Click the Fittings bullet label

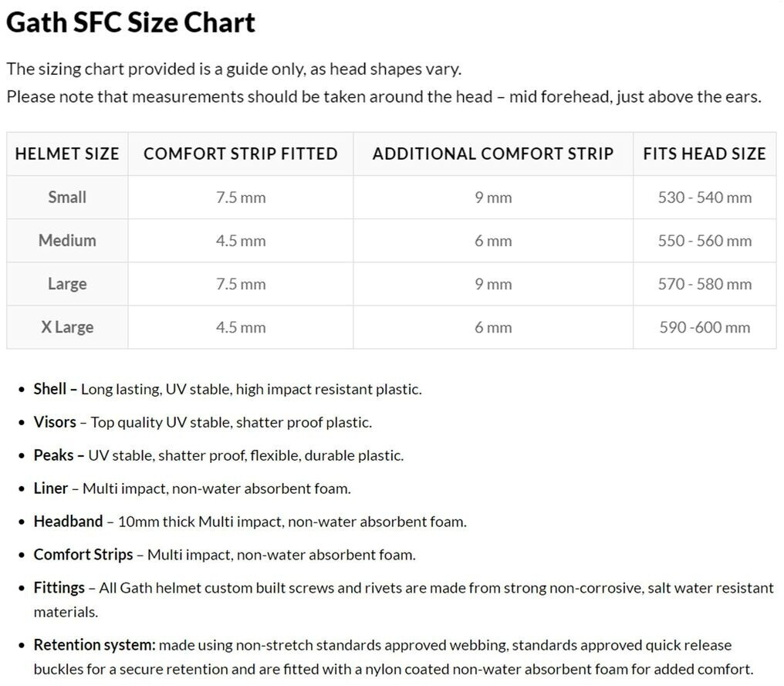point(59,587)
